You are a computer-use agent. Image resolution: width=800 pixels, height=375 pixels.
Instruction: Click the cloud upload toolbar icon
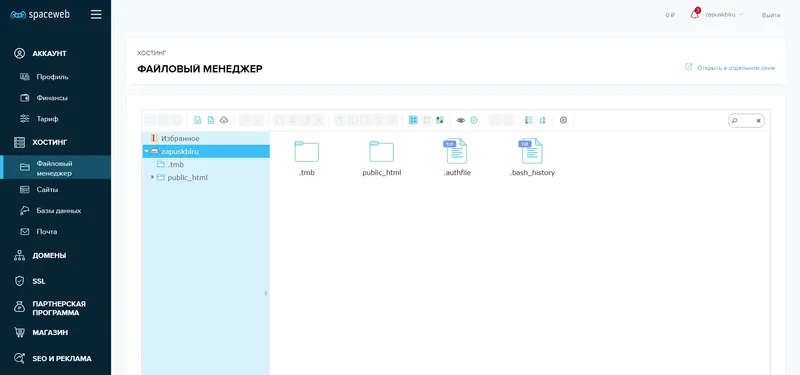(223, 120)
